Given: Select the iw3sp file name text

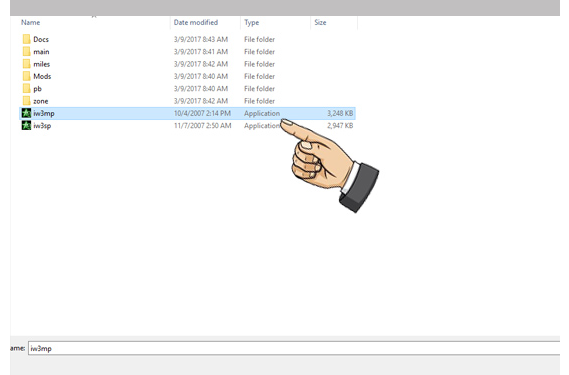Looking at the screenshot, I should click(42, 126).
